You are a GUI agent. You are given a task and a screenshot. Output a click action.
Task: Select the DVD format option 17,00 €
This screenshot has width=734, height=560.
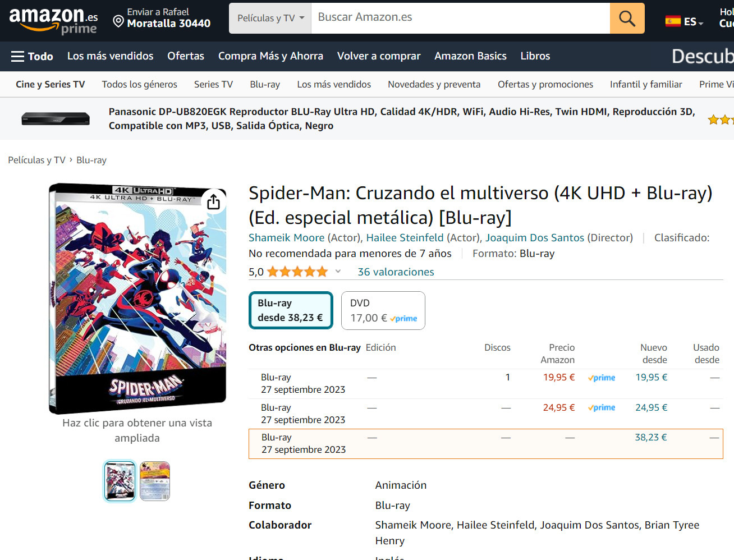(x=383, y=310)
